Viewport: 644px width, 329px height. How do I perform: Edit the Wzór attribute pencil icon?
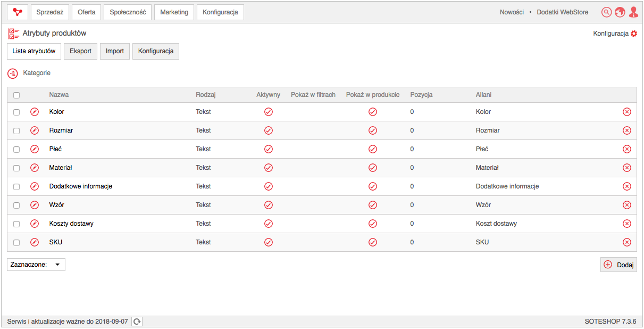[35, 205]
